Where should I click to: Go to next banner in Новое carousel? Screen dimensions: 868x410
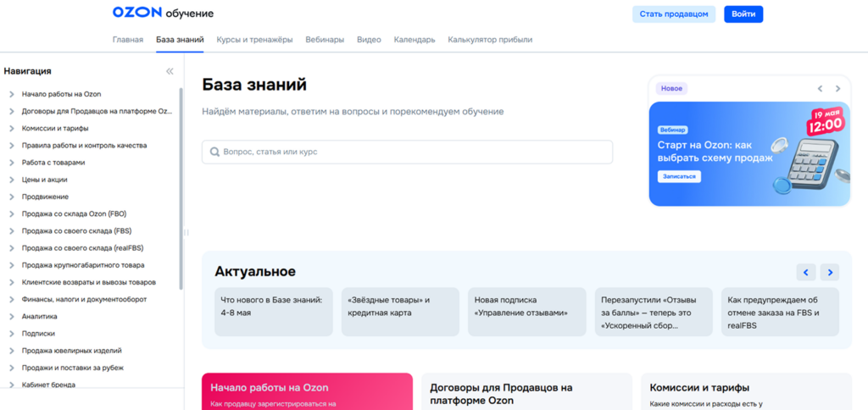point(838,89)
